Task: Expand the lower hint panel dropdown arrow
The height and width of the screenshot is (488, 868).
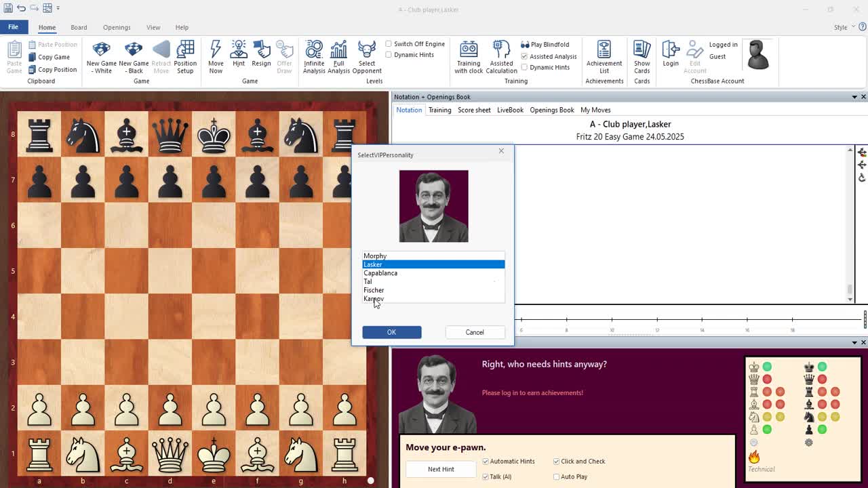Action: [854, 342]
